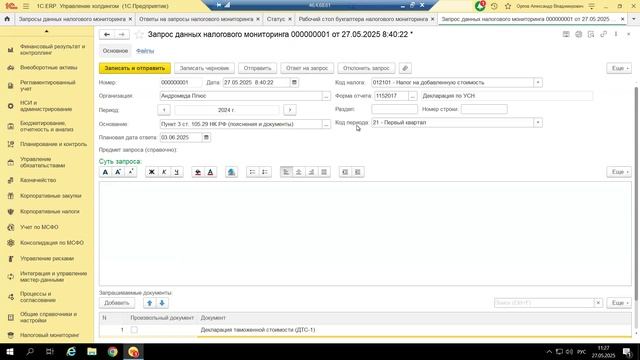This screenshot has width=640, height=360.
Task: Click the paperclip attachment icon
Action: pos(405,68)
